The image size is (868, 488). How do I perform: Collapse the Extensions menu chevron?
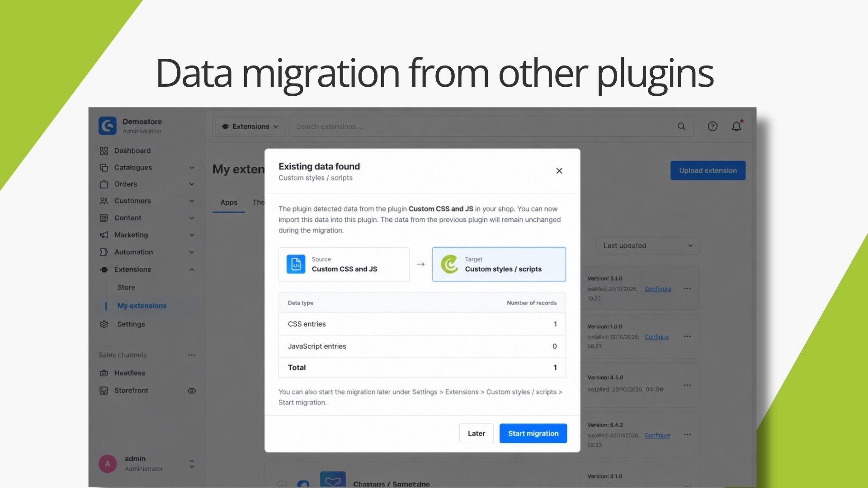pos(192,270)
